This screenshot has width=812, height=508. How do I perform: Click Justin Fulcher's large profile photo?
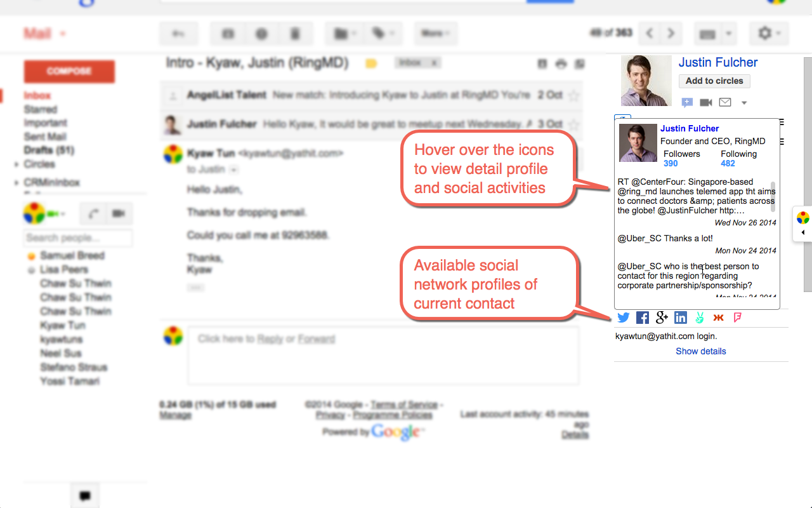click(x=646, y=81)
